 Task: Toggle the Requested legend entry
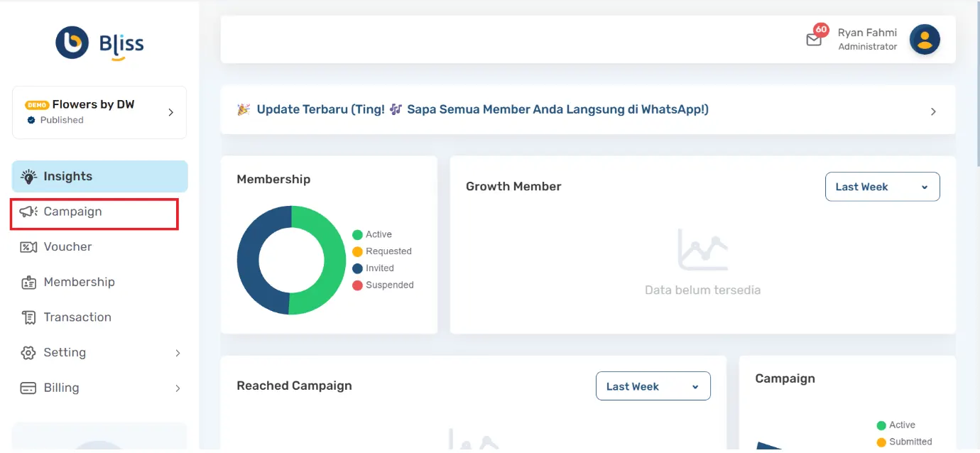point(382,251)
